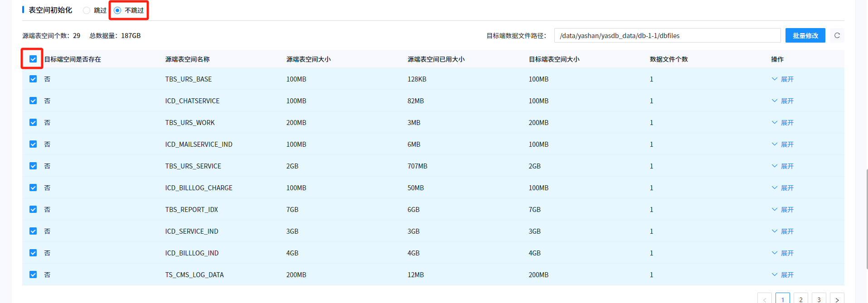Screen dimensions: 868x303
Task: Select the 不跳过 radio option
Action: tap(129, 10)
